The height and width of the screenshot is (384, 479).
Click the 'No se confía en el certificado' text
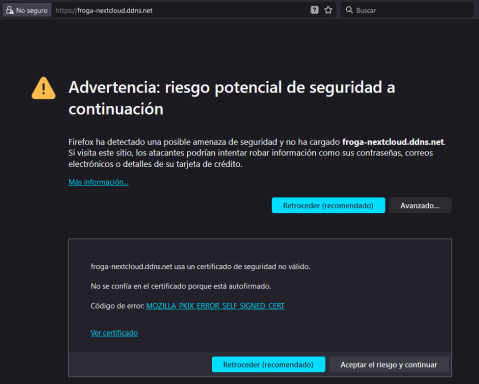(181, 286)
